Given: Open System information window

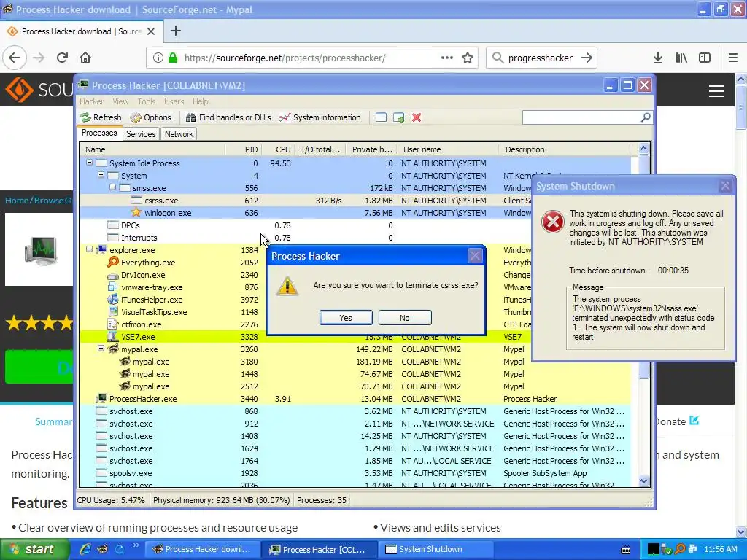Looking at the screenshot, I should point(320,117).
